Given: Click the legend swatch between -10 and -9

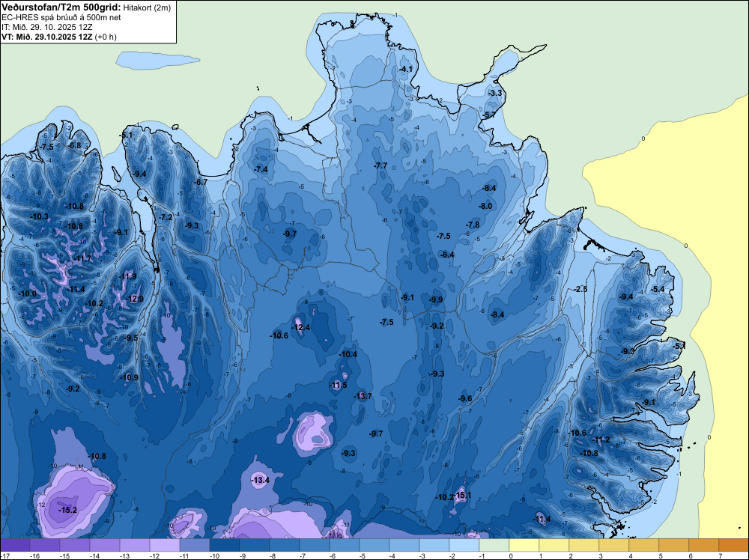Looking at the screenshot, I should (225, 545).
